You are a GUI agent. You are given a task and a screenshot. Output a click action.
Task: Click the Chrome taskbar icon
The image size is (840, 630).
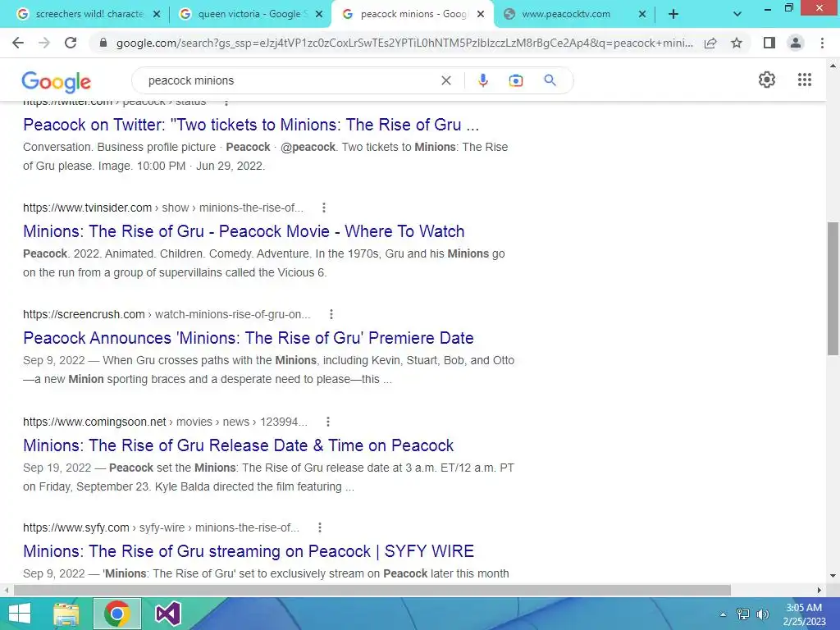click(117, 614)
